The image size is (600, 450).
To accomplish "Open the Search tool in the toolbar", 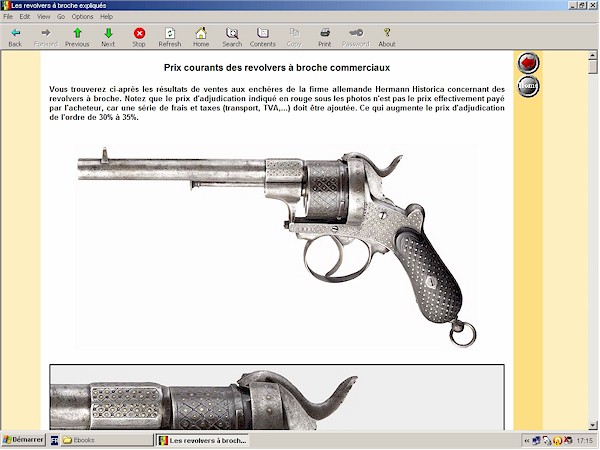I will [232, 37].
